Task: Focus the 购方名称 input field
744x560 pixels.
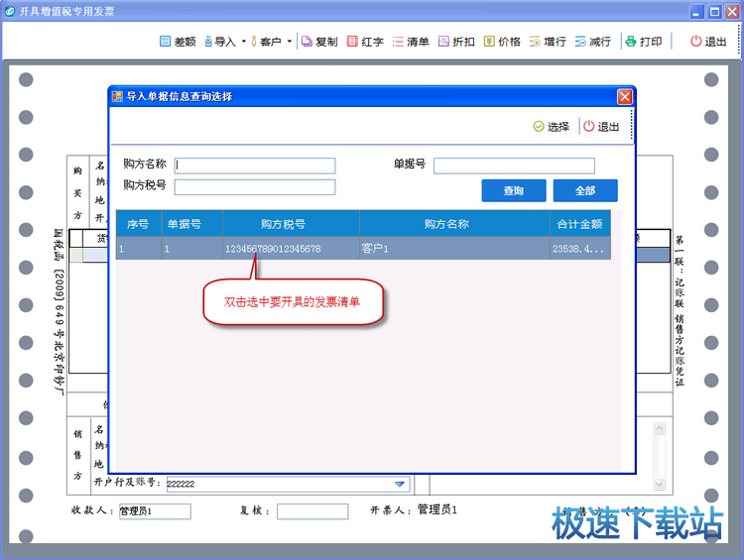Action: 255,166
